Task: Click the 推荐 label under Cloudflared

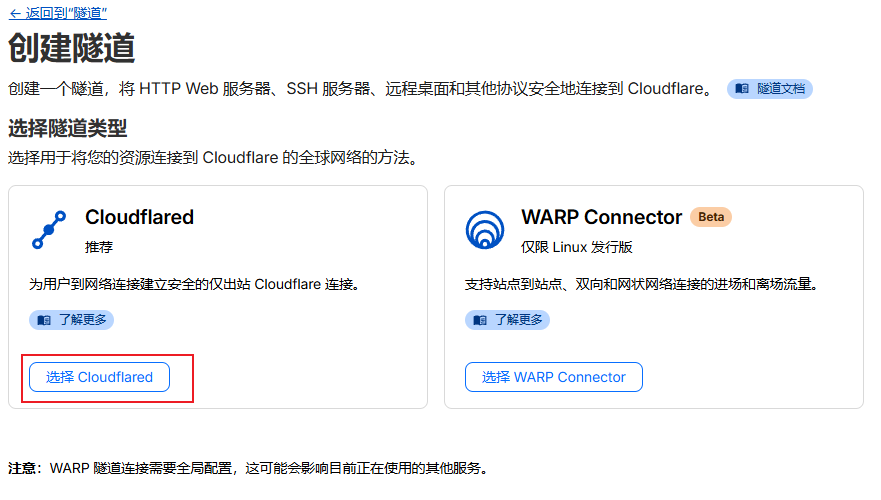Action: point(99,246)
